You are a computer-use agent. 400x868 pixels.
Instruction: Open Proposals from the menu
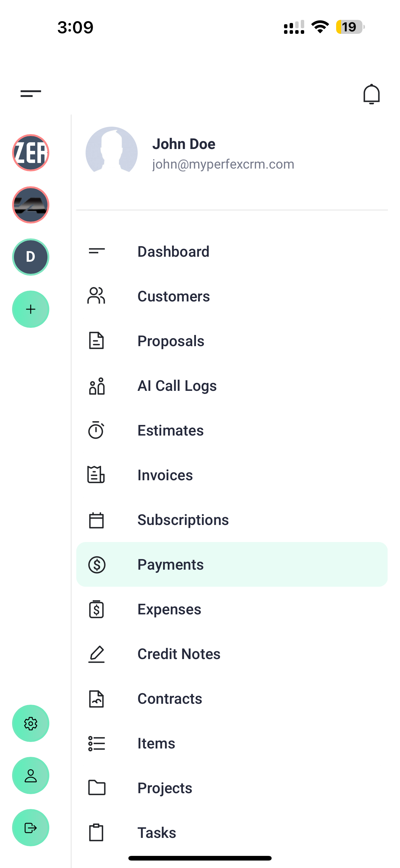171,341
